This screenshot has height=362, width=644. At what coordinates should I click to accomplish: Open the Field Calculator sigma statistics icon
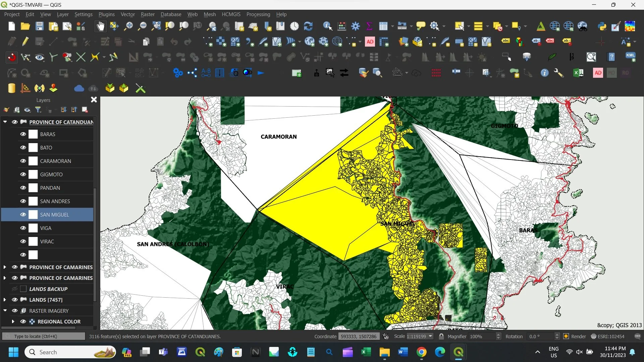pos(369,26)
